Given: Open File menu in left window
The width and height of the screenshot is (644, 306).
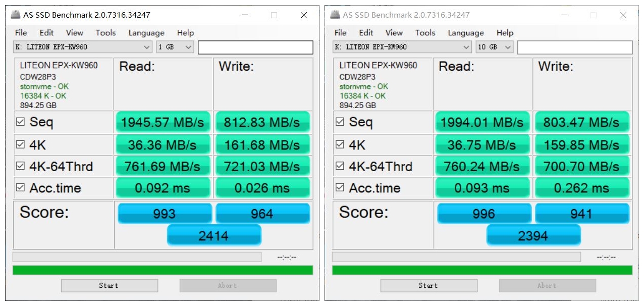Looking at the screenshot, I should tap(21, 33).
